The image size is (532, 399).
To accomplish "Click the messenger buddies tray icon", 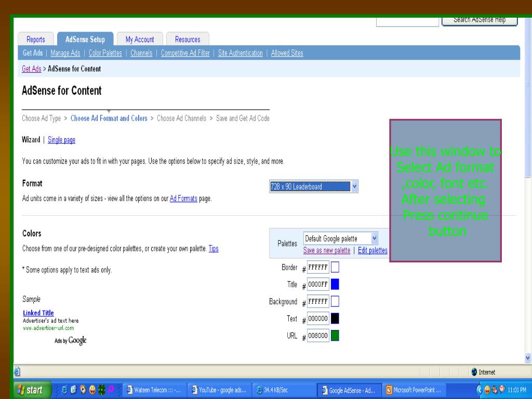I will pyautogui.click(x=495, y=390).
